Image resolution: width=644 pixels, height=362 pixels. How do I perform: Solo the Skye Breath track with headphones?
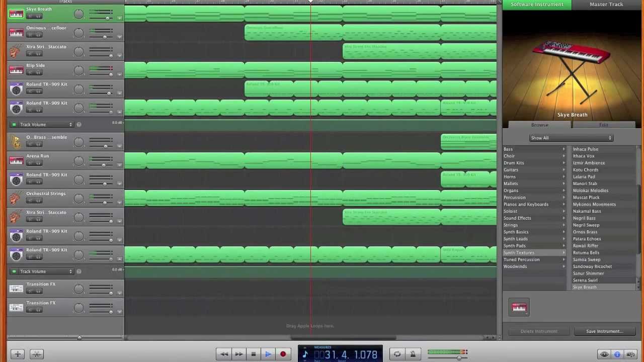click(x=38, y=16)
